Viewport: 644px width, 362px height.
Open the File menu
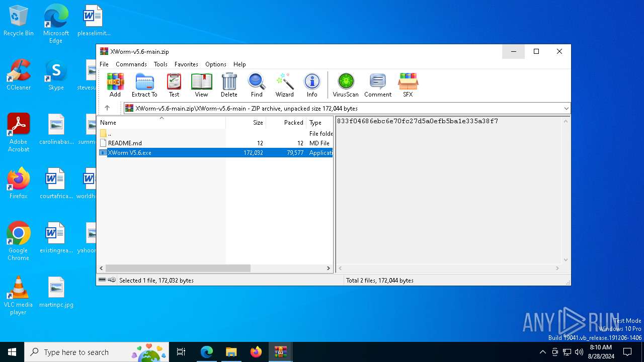click(104, 64)
